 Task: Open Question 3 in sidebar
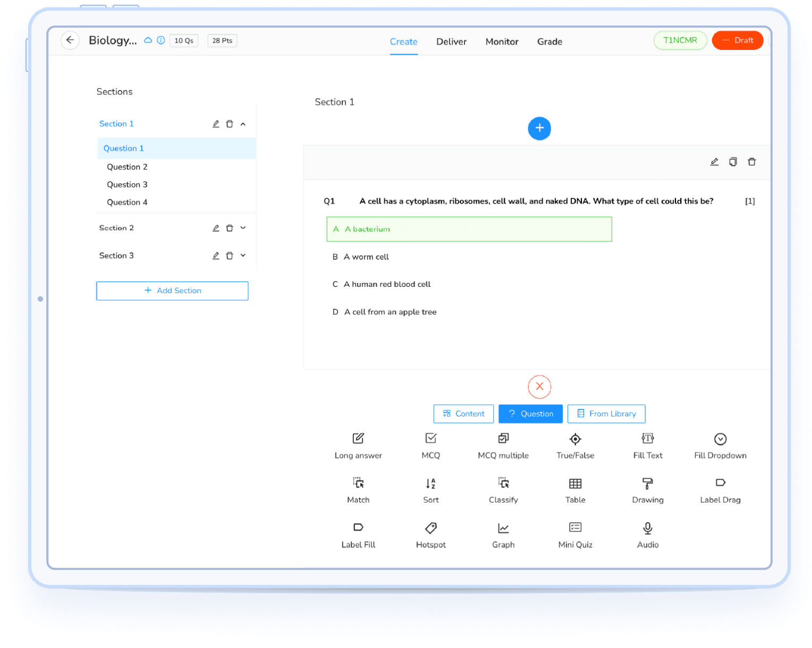point(127,184)
